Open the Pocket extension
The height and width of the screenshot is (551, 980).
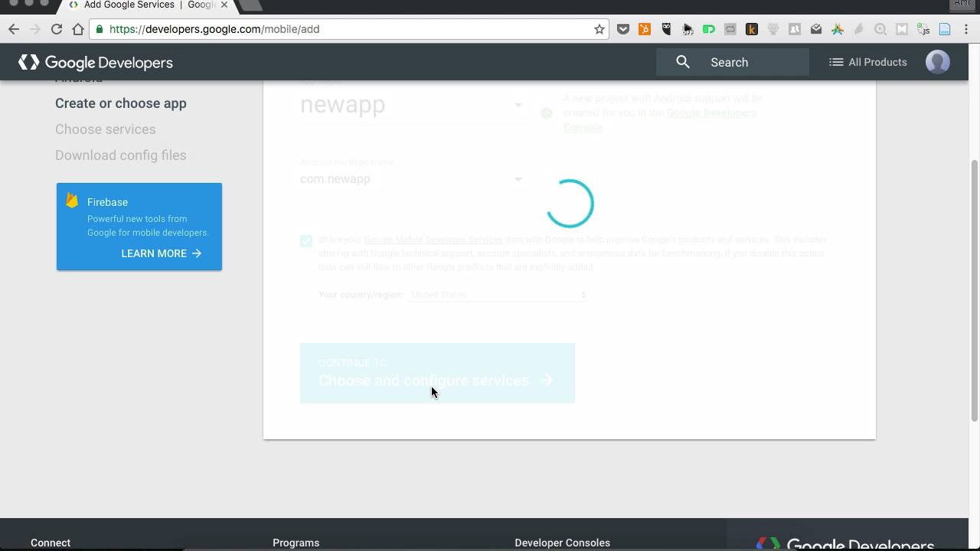(623, 29)
